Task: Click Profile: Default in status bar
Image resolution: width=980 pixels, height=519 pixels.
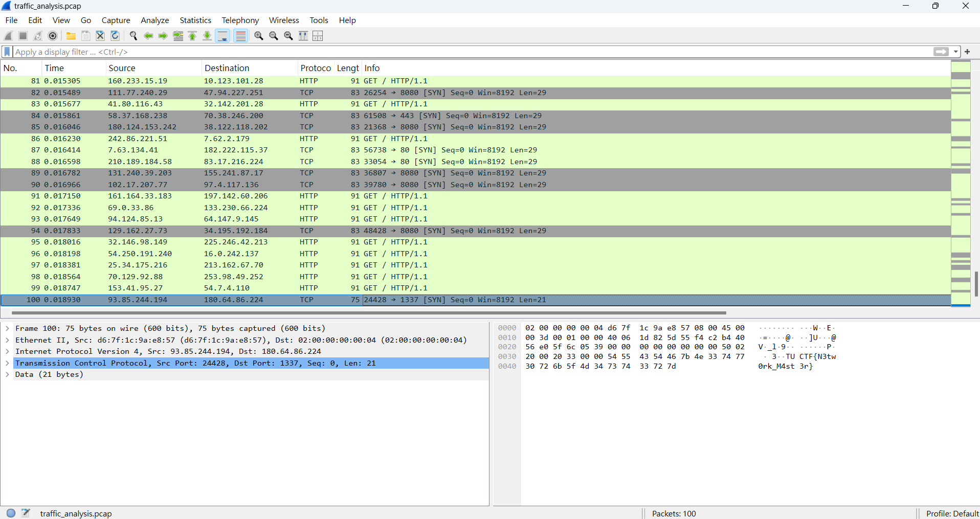Action: point(952,513)
